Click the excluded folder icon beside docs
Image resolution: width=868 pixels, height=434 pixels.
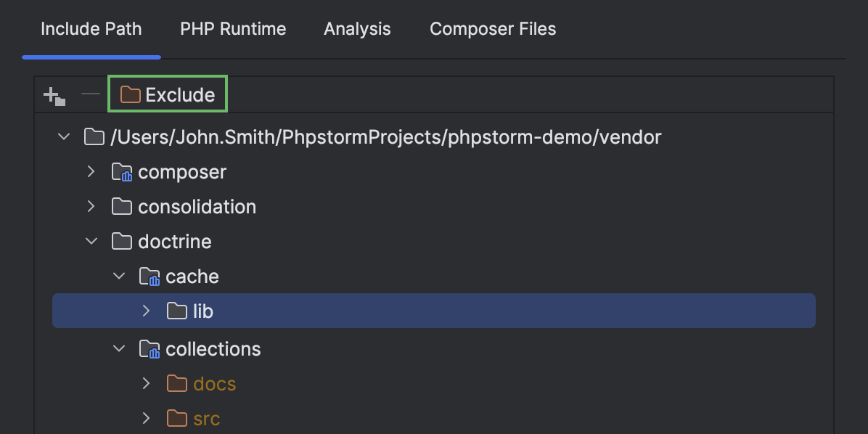(176, 383)
